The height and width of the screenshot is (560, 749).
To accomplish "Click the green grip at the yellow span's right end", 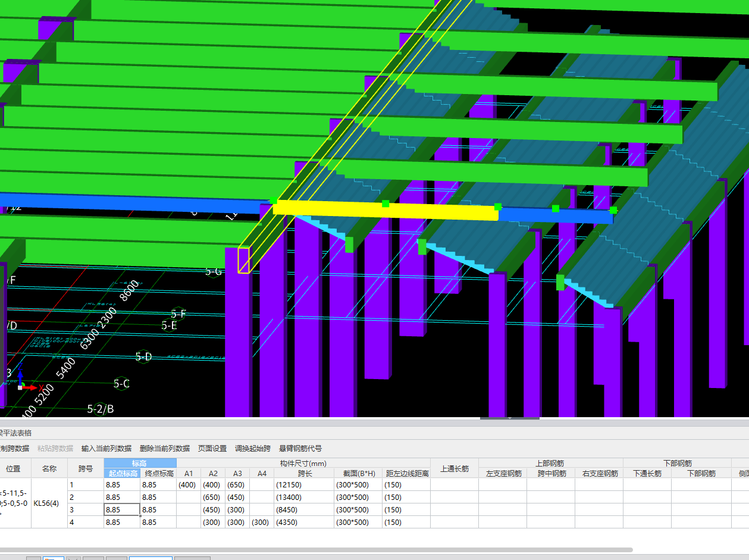I will pyautogui.click(x=498, y=207).
